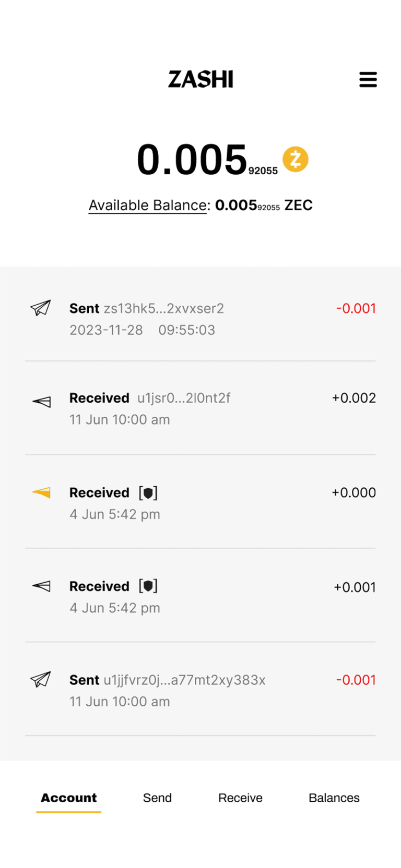Image resolution: width=401 pixels, height=868 pixels.
Task: Tap the Available Balance link
Action: click(148, 206)
